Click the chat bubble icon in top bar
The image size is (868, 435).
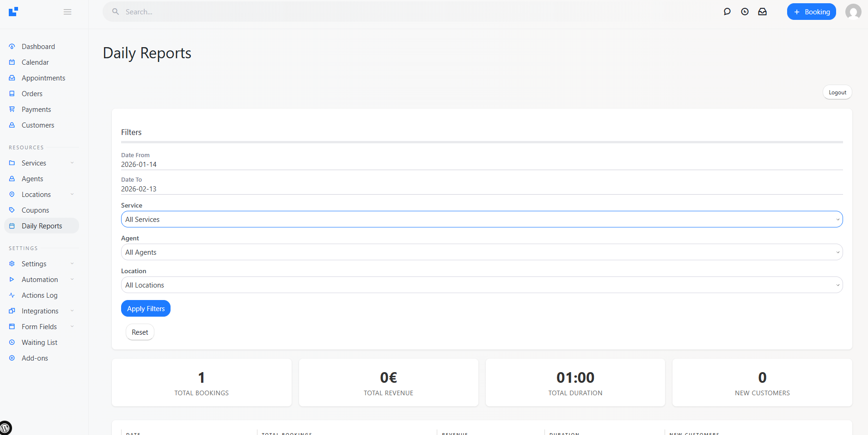click(x=727, y=12)
